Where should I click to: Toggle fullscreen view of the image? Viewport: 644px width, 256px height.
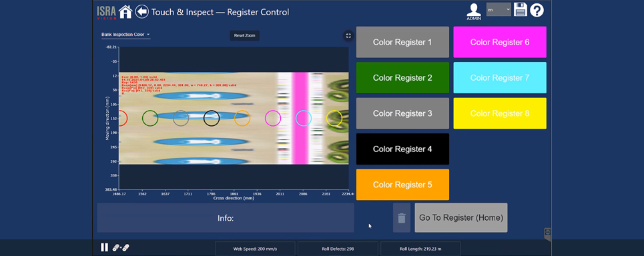coord(348,36)
